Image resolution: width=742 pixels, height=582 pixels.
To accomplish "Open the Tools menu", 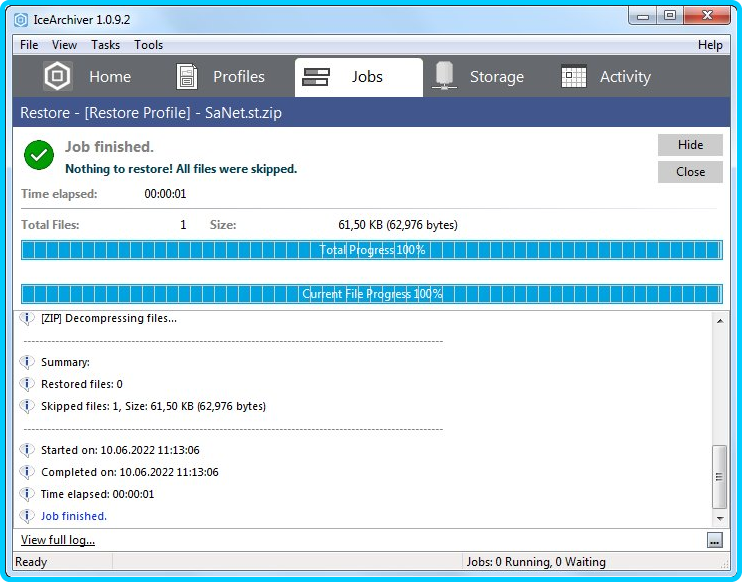I will point(148,45).
